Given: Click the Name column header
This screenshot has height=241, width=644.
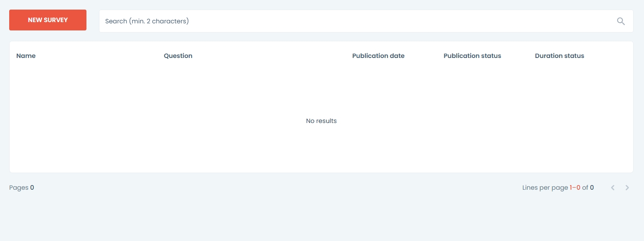Looking at the screenshot, I should pyautogui.click(x=26, y=56).
